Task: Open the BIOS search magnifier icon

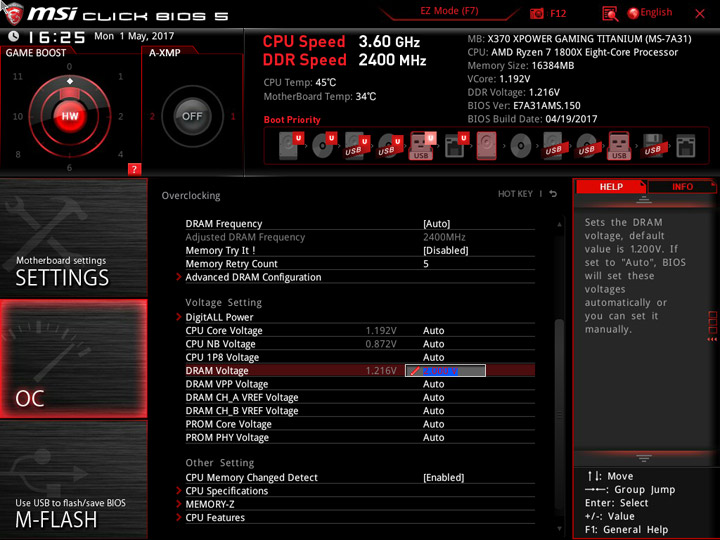Action: 610,14
